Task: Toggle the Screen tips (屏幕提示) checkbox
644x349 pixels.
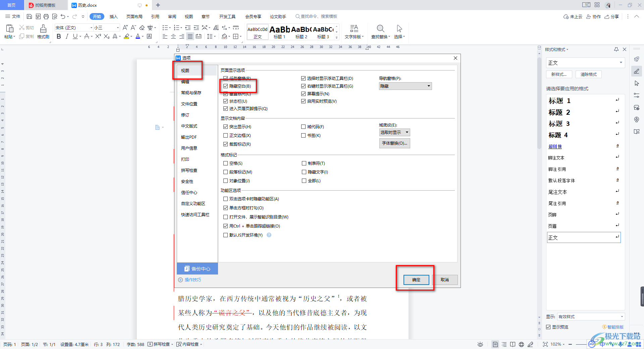Action: tap(304, 94)
